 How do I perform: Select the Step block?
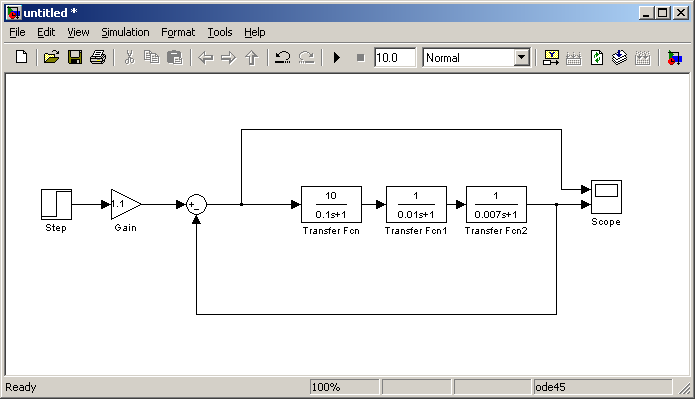(56, 204)
